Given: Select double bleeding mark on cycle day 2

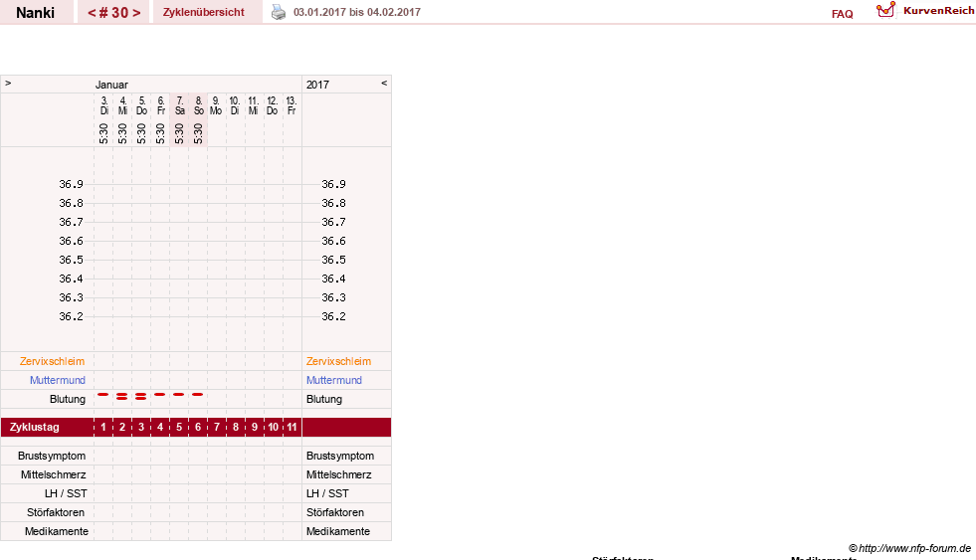Looking at the screenshot, I should pos(122,396).
